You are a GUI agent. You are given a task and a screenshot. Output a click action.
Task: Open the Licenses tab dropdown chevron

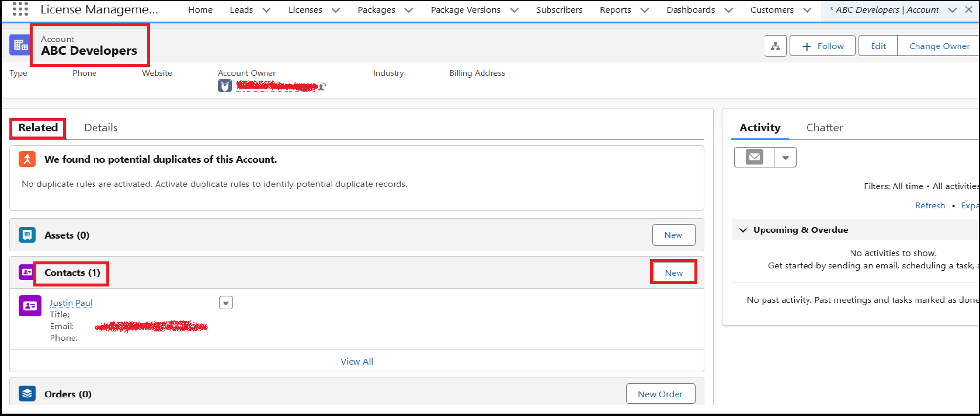(x=335, y=10)
